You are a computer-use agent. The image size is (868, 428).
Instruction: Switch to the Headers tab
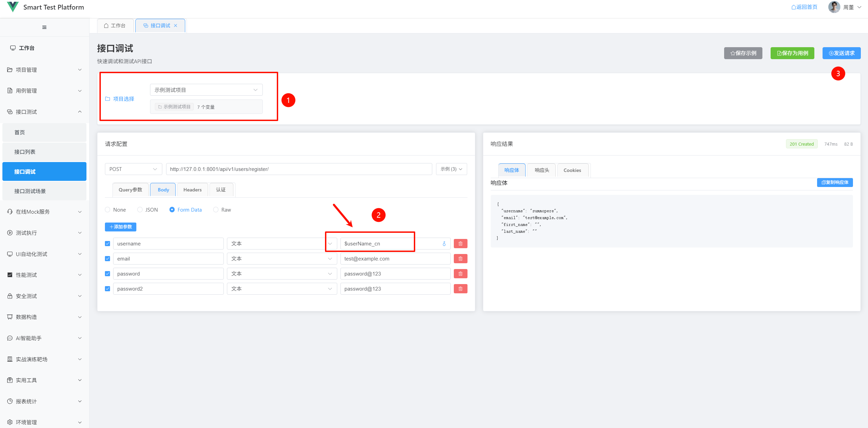(x=192, y=190)
